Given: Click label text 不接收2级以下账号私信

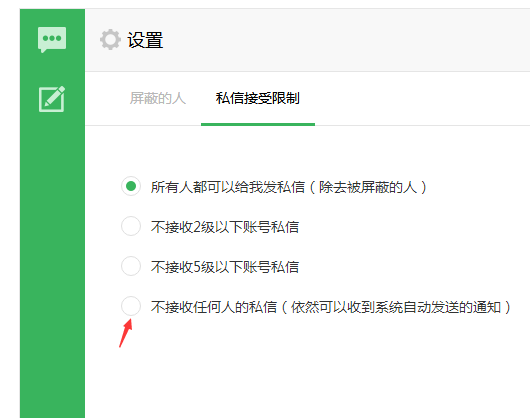Looking at the screenshot, I should pyautogui.click(x=225, y=227).
